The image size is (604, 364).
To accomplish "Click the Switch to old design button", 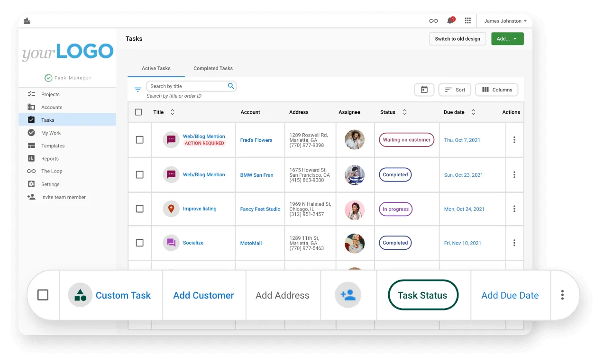I will (457, 38).
